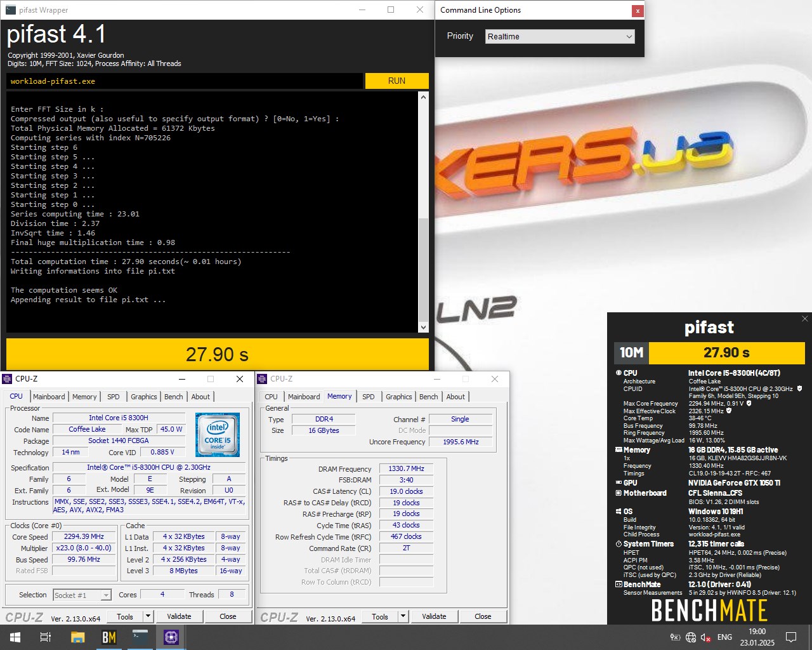Click the workload-pifast.exe command field

coord(185,81)
